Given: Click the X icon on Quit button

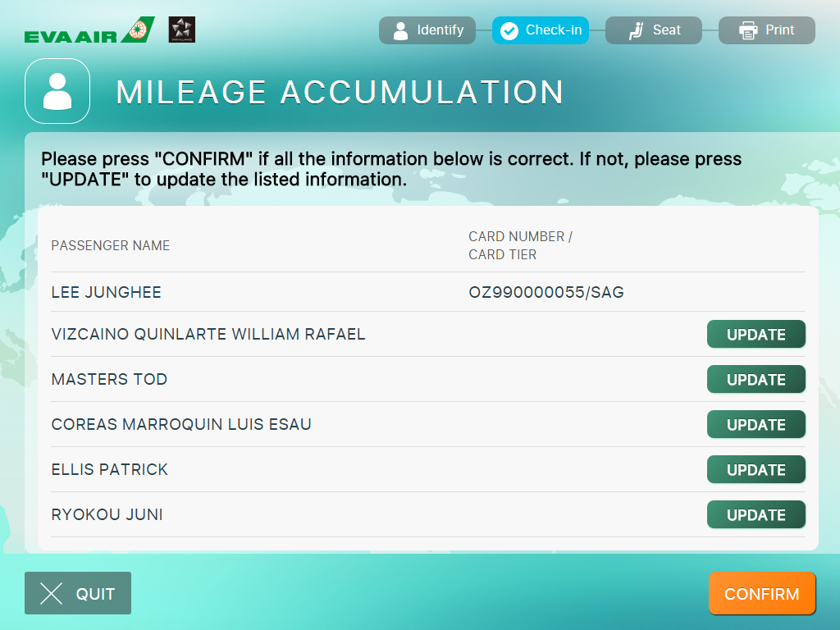Looking at the screenshot, I should [52, 594].
